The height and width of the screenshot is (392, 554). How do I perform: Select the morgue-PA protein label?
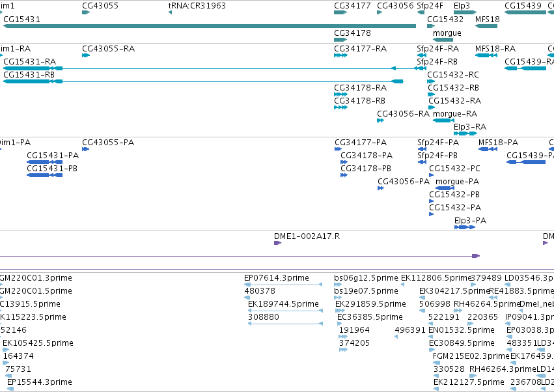457,182
